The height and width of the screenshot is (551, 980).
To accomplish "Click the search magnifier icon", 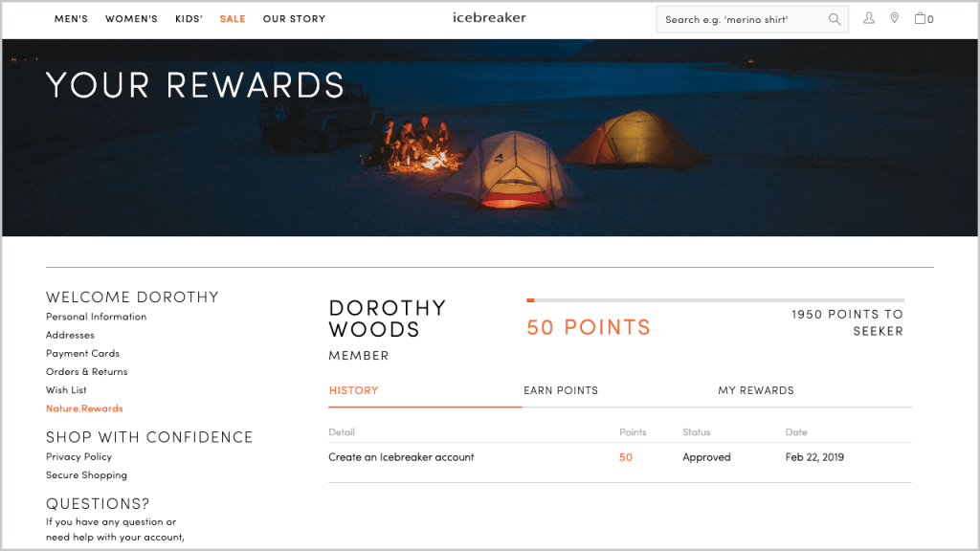I will [835, 19].
